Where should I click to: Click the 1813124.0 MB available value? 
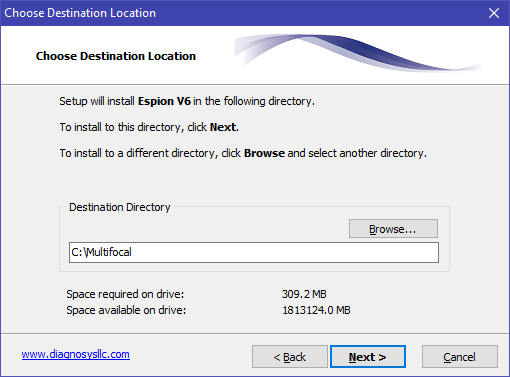pos(316,310)
